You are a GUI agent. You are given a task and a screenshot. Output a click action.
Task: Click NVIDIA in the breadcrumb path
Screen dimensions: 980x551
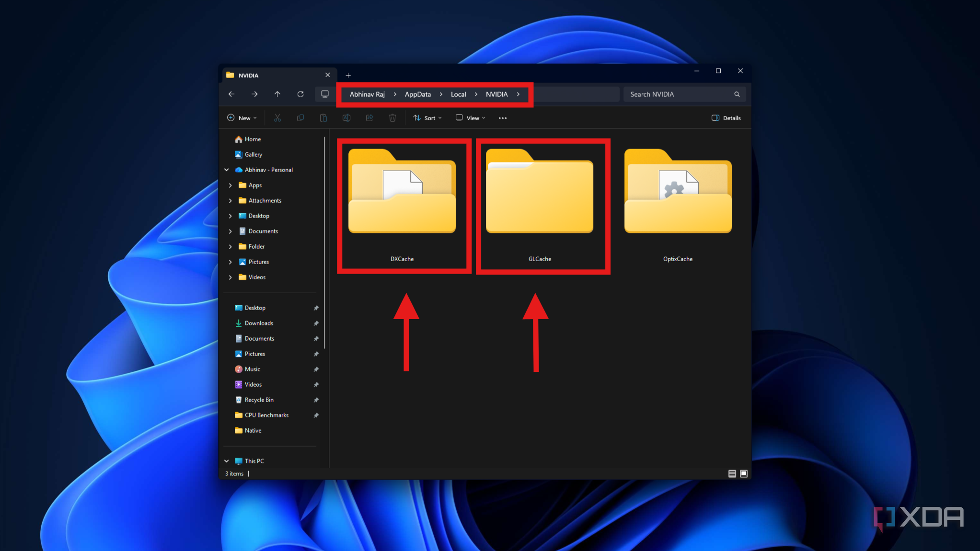[496, 94]
